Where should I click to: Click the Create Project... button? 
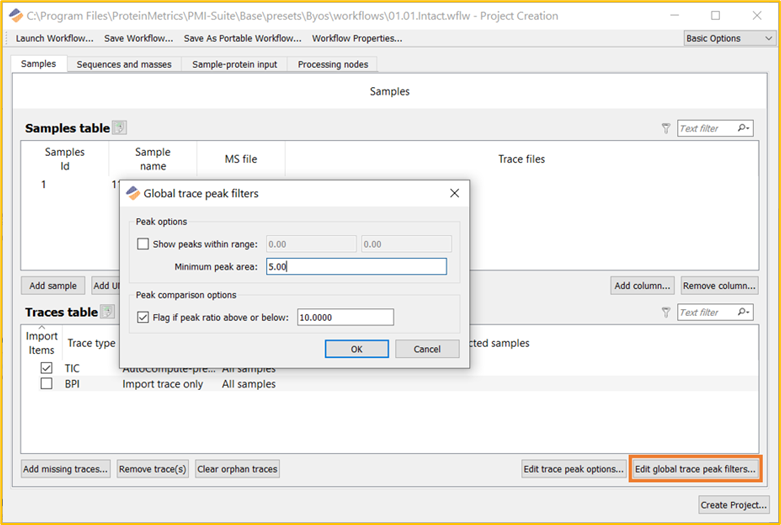click(734, 505)
